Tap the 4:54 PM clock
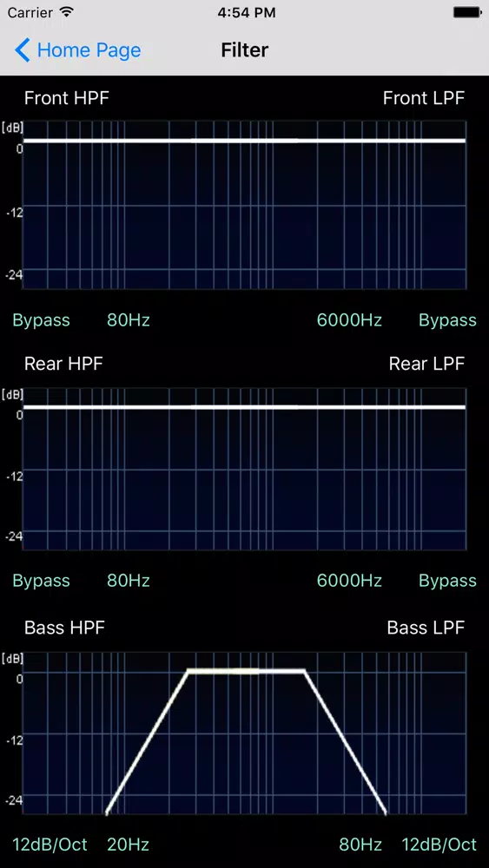489x868 pixels. pos(247,13)
